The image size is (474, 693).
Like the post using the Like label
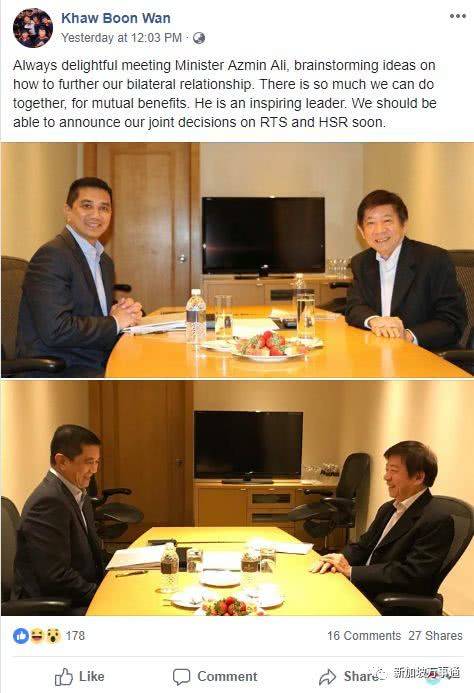tap(92, 676)
